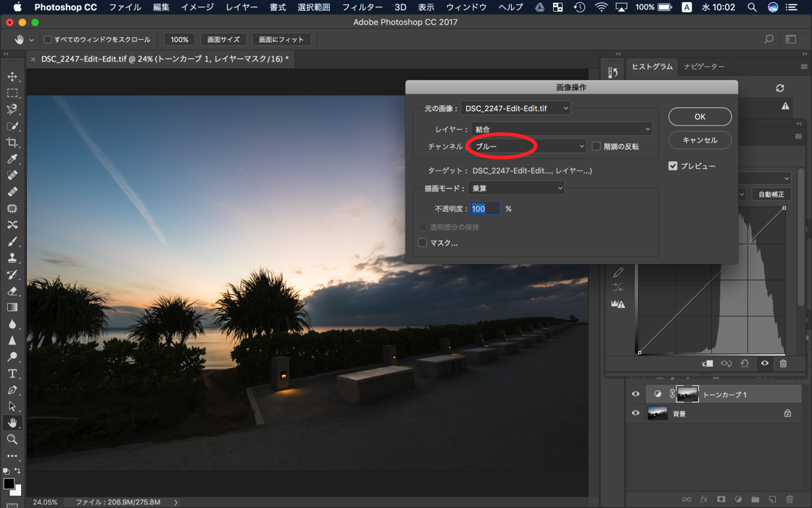
Task: Click the キャンセル button
Action: [x=700, y=140]
